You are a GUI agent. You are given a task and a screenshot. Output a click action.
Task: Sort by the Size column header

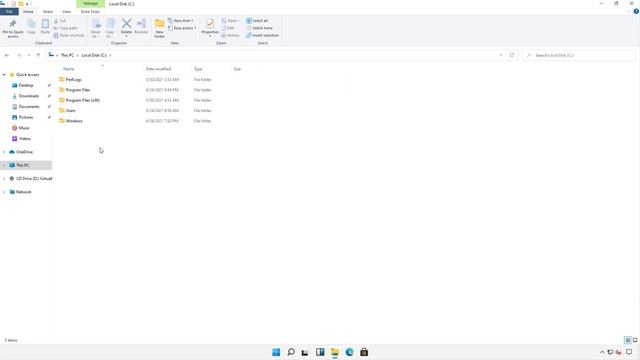[x=237, y=69]
